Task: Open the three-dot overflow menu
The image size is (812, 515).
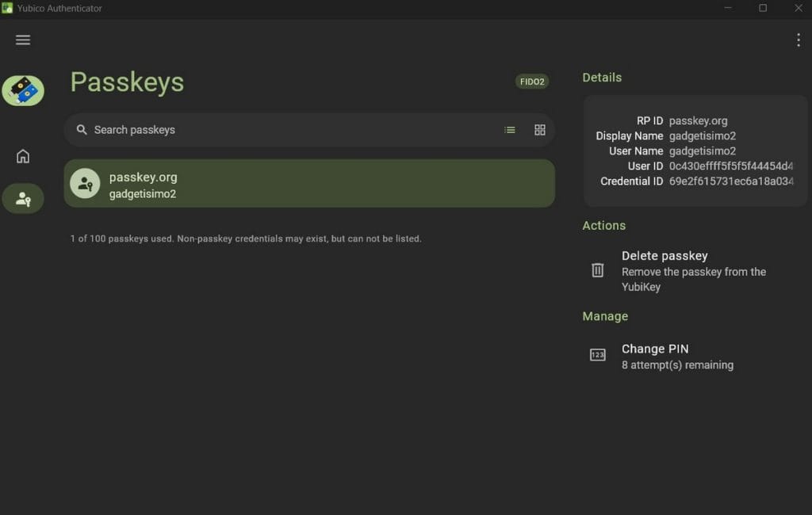Action: point(798,40)
